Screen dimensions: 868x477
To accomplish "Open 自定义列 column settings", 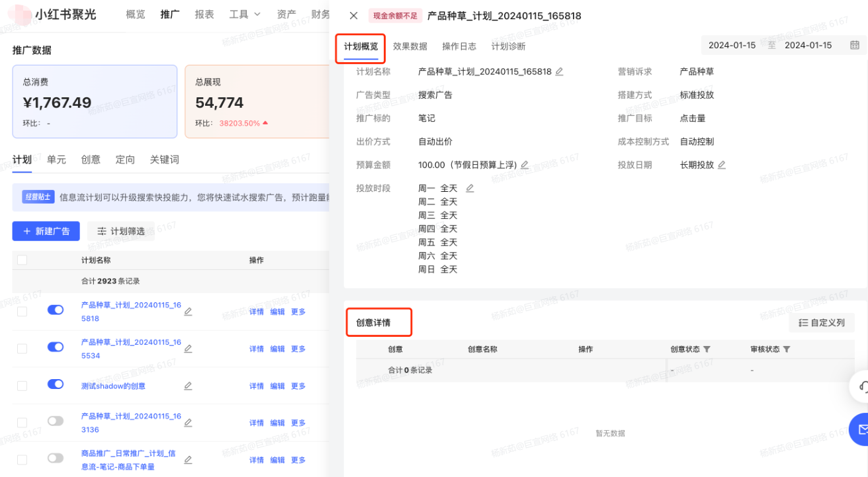I will (x=822, y=323).
